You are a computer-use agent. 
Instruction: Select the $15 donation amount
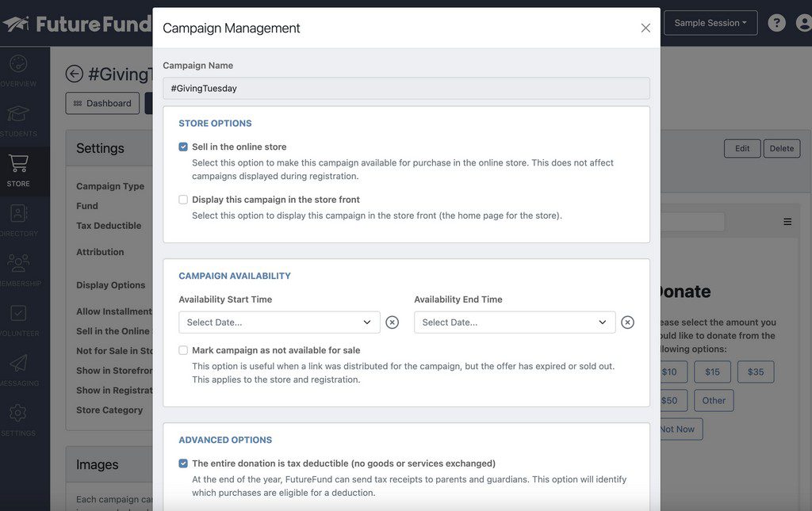(x=712, y=372)
